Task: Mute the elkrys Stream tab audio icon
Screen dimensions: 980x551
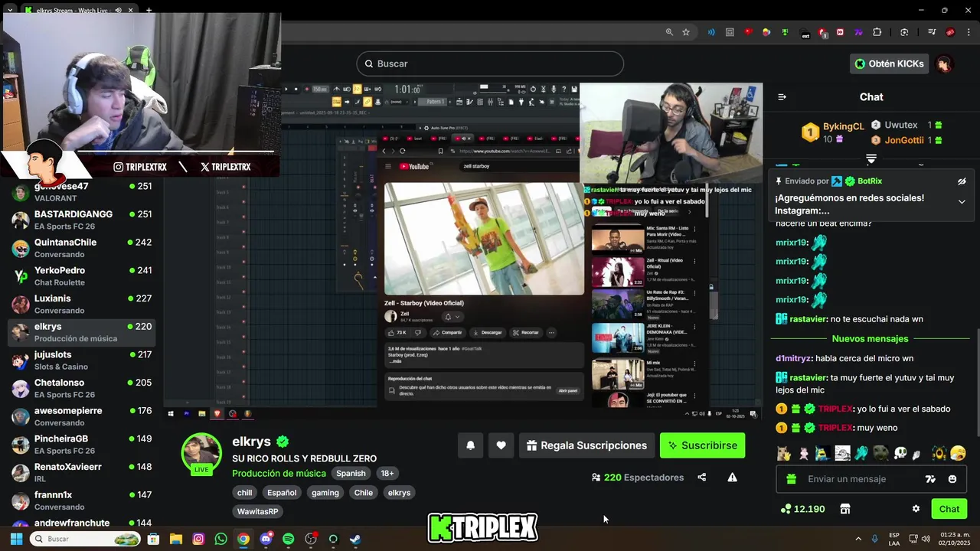Action: (118, 11)
